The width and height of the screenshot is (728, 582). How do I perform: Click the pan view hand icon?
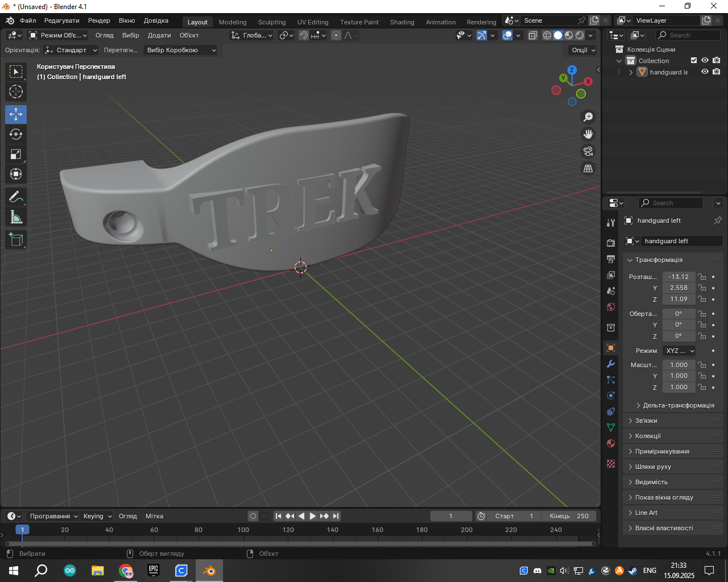pyautogui.click(x=588, y=134)
